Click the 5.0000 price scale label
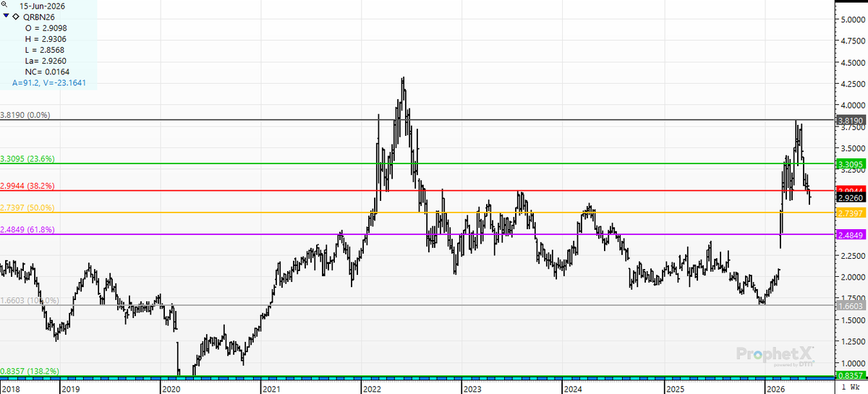 (854, 20)
